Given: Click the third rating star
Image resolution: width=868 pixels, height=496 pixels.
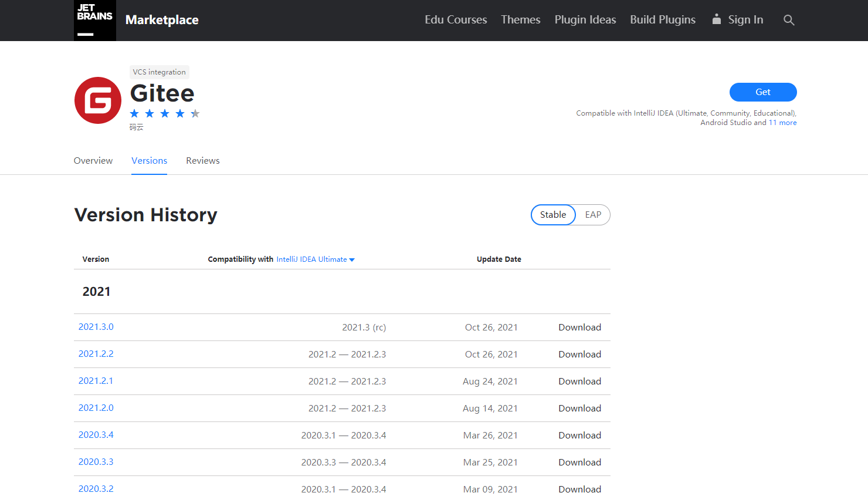Looking at the screenshot, I should [165, 113].
